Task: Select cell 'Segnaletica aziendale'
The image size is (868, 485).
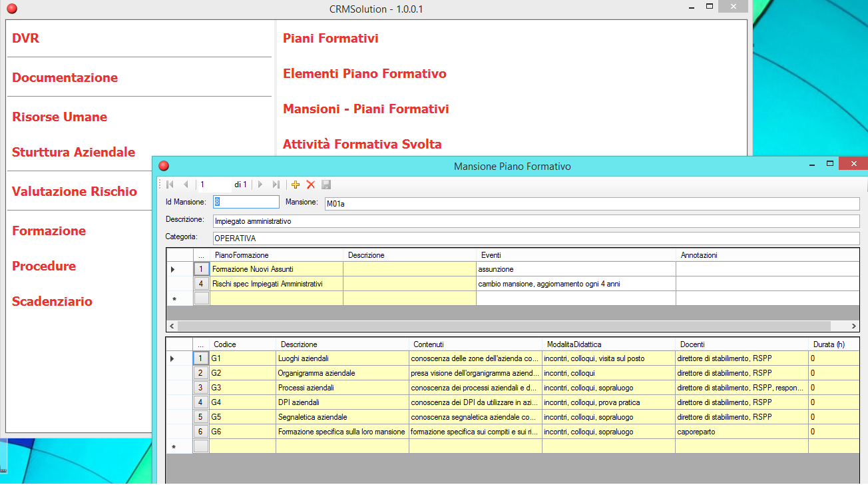Action: click(x=342, y=417)
